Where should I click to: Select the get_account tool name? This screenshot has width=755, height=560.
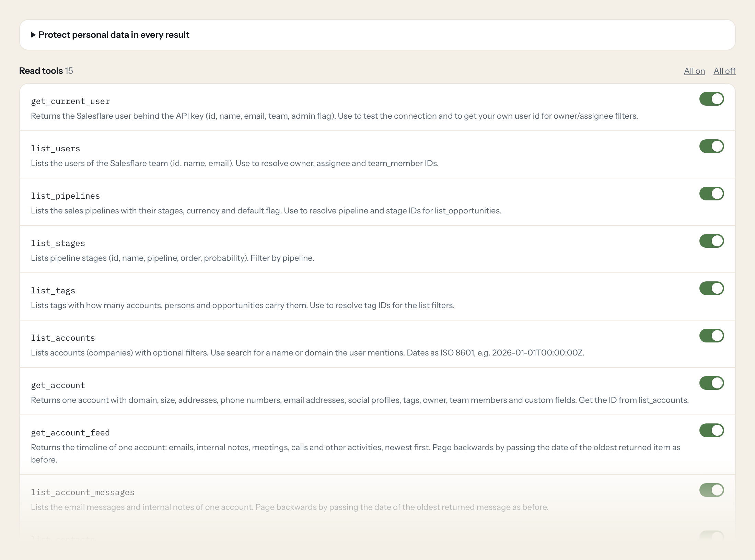click(x=58, y=385)
